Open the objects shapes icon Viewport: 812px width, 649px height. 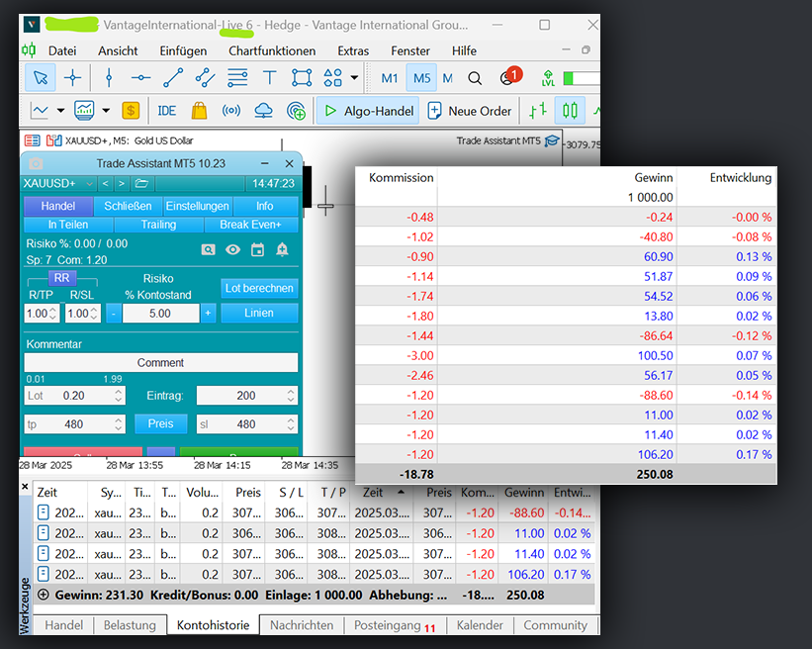click(x=333, y=78)
